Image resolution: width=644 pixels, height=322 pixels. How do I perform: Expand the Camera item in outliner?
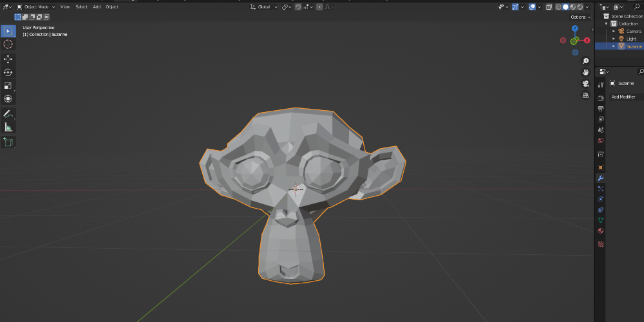pos(614,31)
